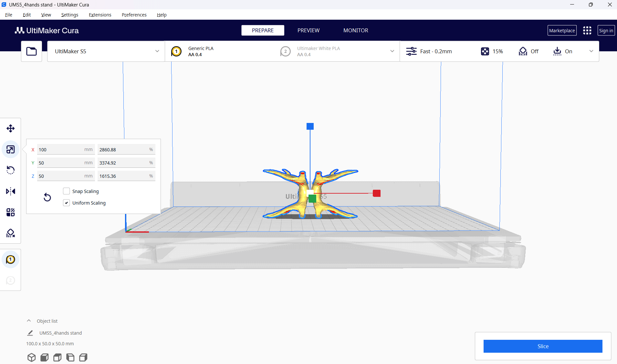Select the Rotate tool
This screenshot has height=364, width=617.
(x=10, y=170)
